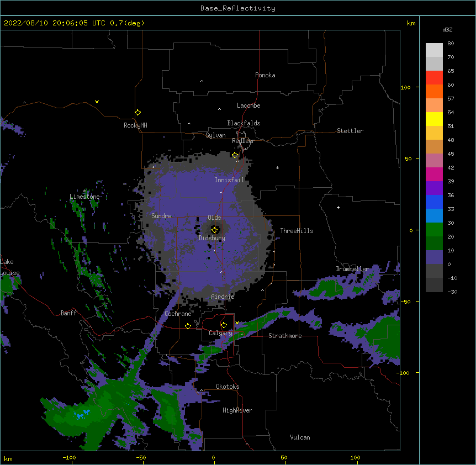476x465 pixels.
Task: Click the Vulcan label
Action: [300, 437]
